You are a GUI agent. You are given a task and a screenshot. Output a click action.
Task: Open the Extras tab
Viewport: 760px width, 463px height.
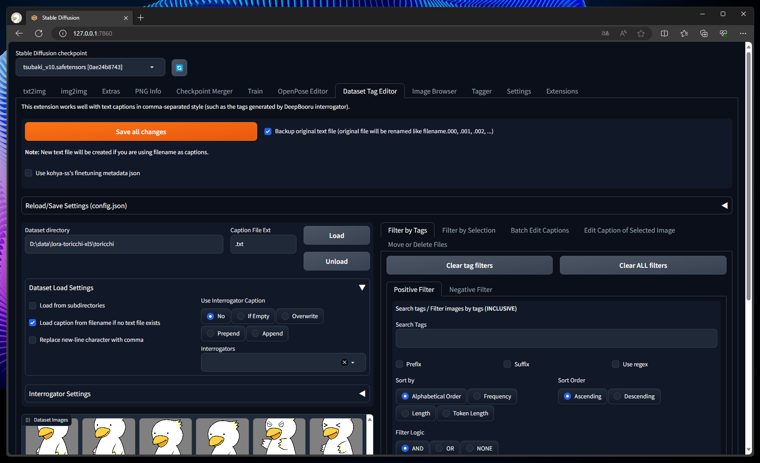tap(111, 91)
